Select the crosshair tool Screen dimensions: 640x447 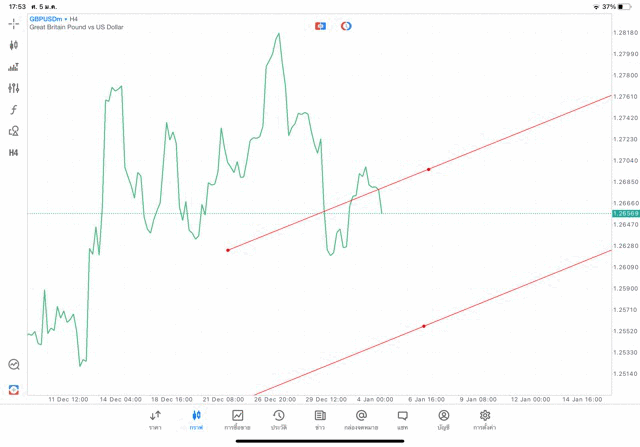14,23
